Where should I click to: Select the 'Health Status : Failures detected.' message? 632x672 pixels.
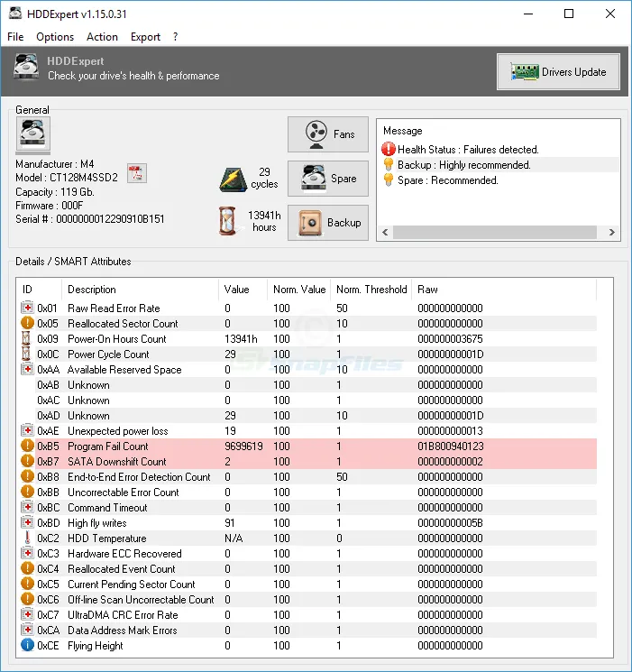pos(468,150)
